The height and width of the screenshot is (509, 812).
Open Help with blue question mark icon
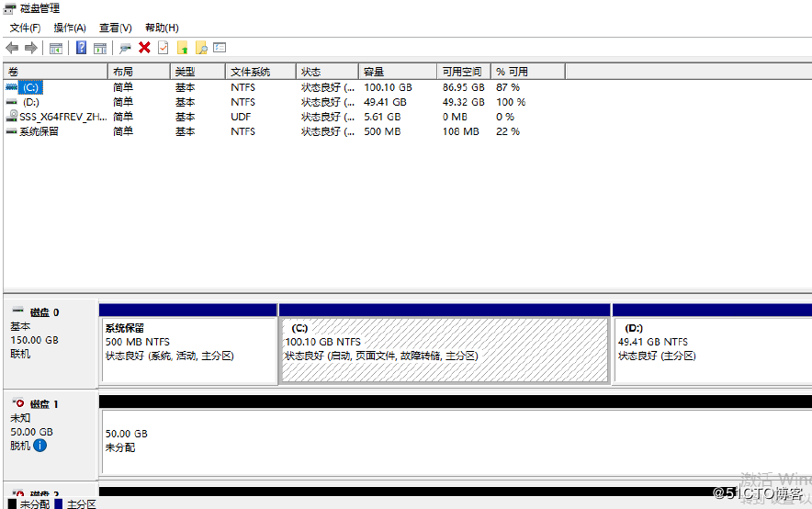coord(82,48)
